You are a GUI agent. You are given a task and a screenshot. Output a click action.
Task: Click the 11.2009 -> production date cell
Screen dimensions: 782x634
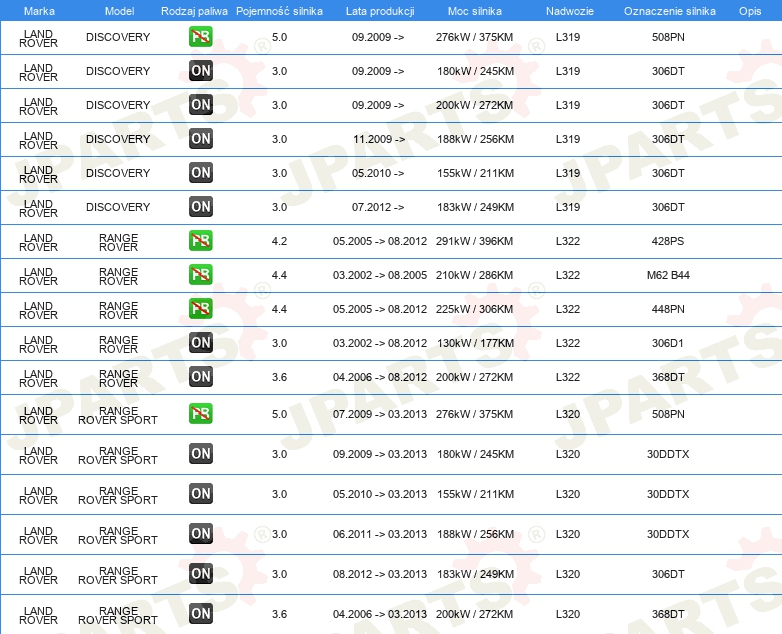[379, 139]
